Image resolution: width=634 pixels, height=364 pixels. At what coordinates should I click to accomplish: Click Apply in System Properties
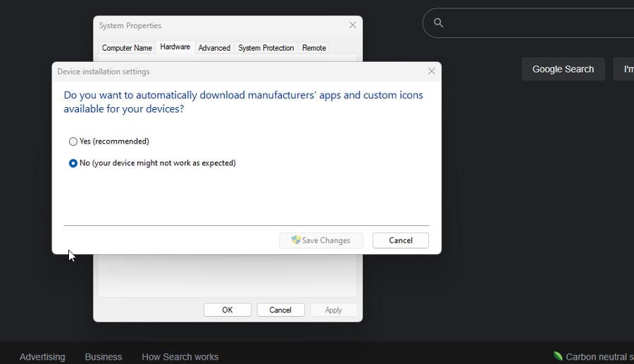[333, 310]
